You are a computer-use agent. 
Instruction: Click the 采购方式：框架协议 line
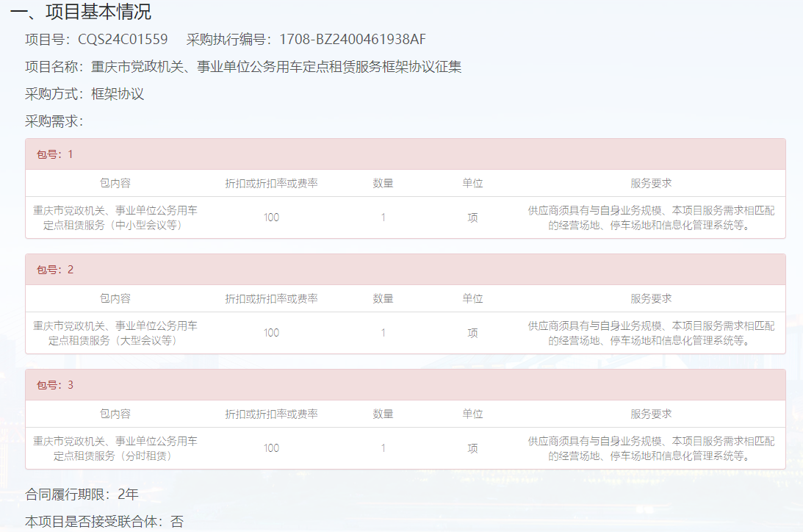[x=84, y=94]
